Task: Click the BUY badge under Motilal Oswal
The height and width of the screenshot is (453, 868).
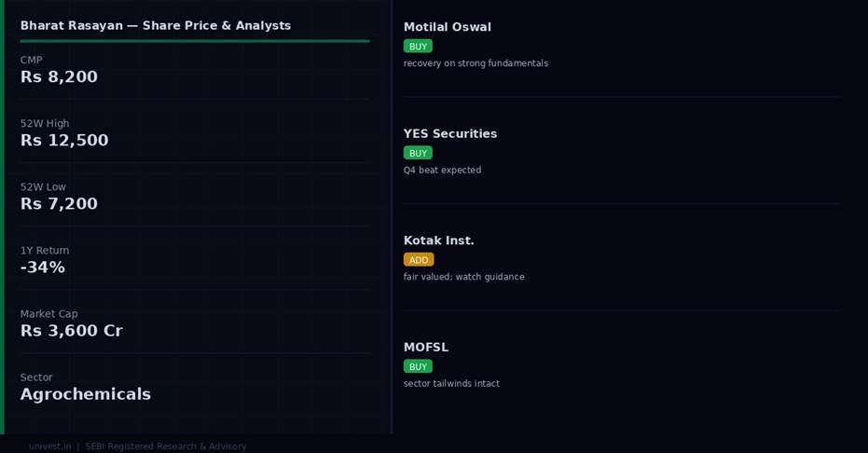Action: [418, 47]
